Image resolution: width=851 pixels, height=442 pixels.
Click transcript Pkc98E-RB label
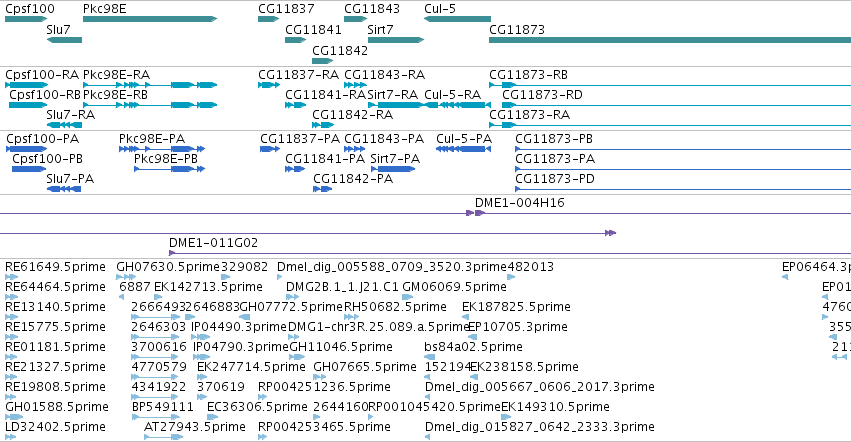click(x=116, y=94)
